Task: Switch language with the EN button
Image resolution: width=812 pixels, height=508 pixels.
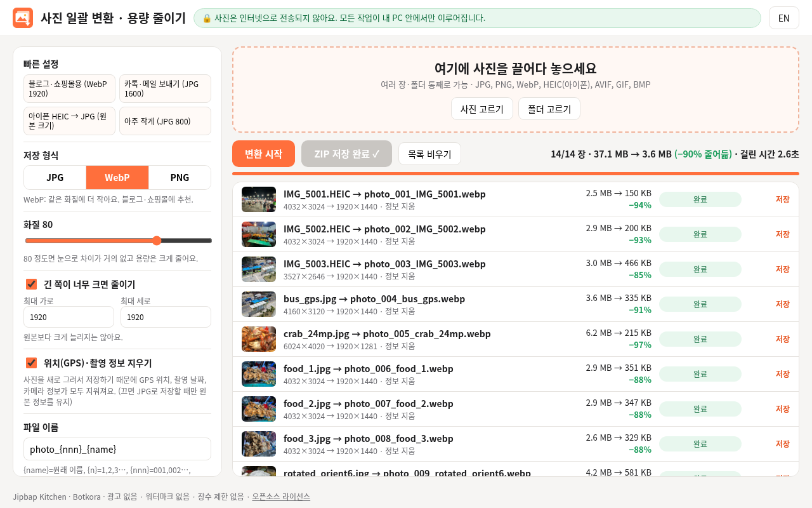Action: 783,18
